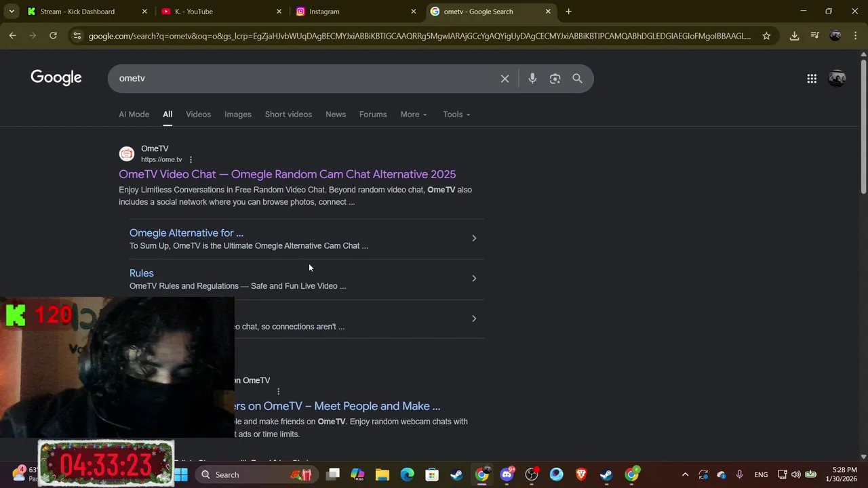
Task: Click the OmeTV site favicon
Action: [x=127, y=154]
